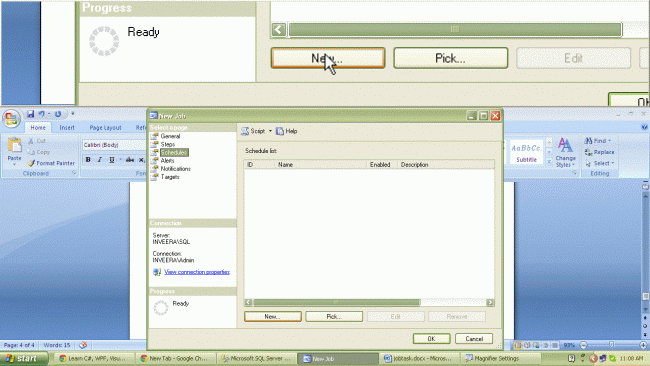
Task: Click the Word Help icon at ribbon right
Action: tap(644, 127)
